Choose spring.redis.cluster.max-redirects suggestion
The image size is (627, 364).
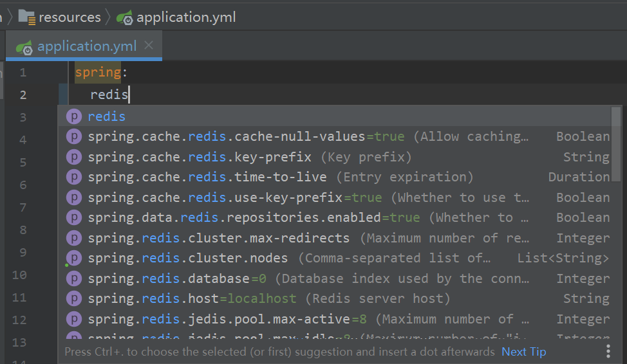click(219, 238)
